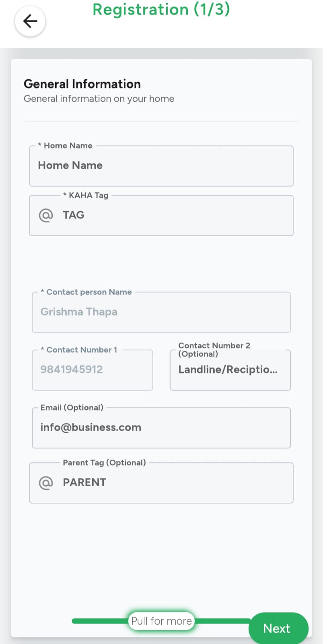Click the 'Parent Tag (Optional)' label
This screenshot has width=323, height=644.
[104, 463]
